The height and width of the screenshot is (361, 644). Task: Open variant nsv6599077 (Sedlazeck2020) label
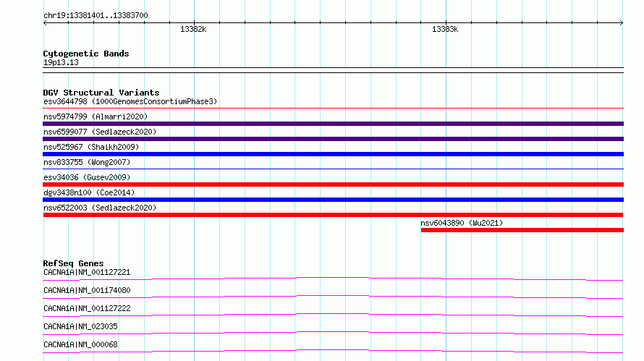[100, 132]
